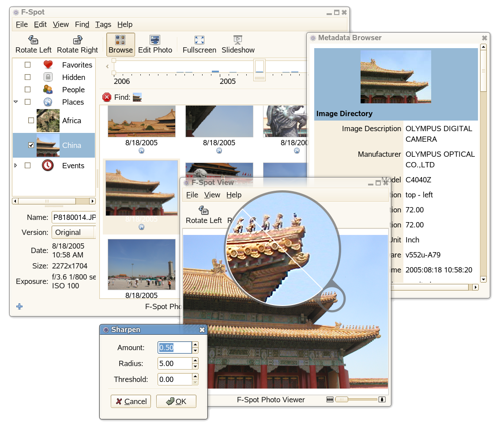Click the Amount input field
The image size is (504, 427).
click(x=175, y=347)
